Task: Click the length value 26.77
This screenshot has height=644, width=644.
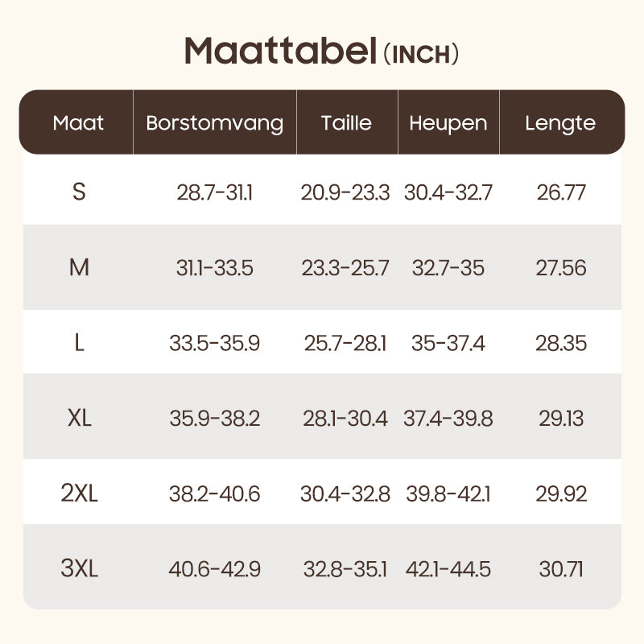Action: click(561, 192)
